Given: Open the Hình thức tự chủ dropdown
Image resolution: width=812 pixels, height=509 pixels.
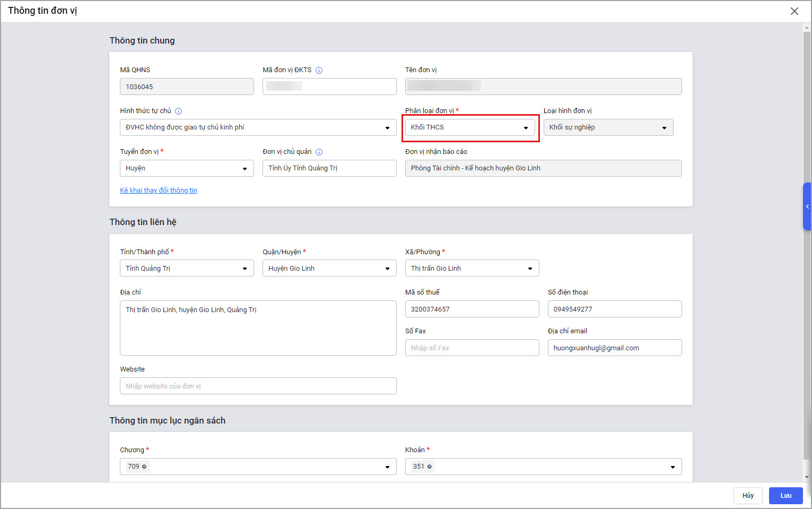Looking at the screenshot, I should (x=258, y=127).
